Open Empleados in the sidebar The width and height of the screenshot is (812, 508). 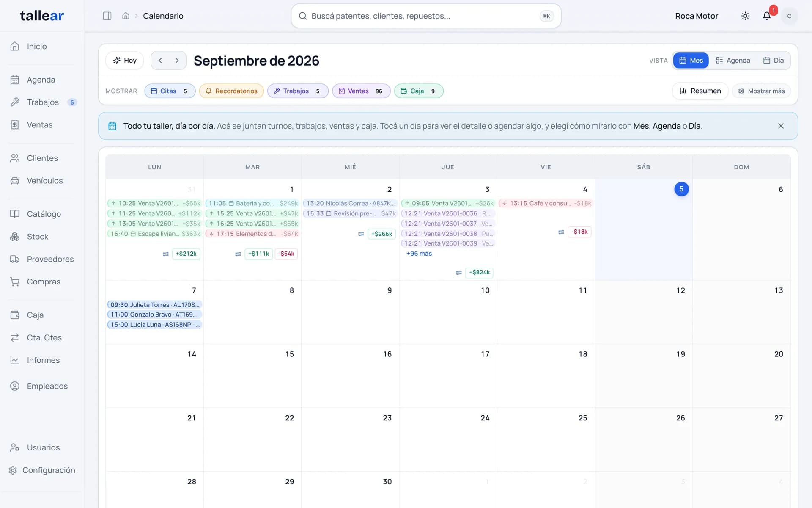42,386
